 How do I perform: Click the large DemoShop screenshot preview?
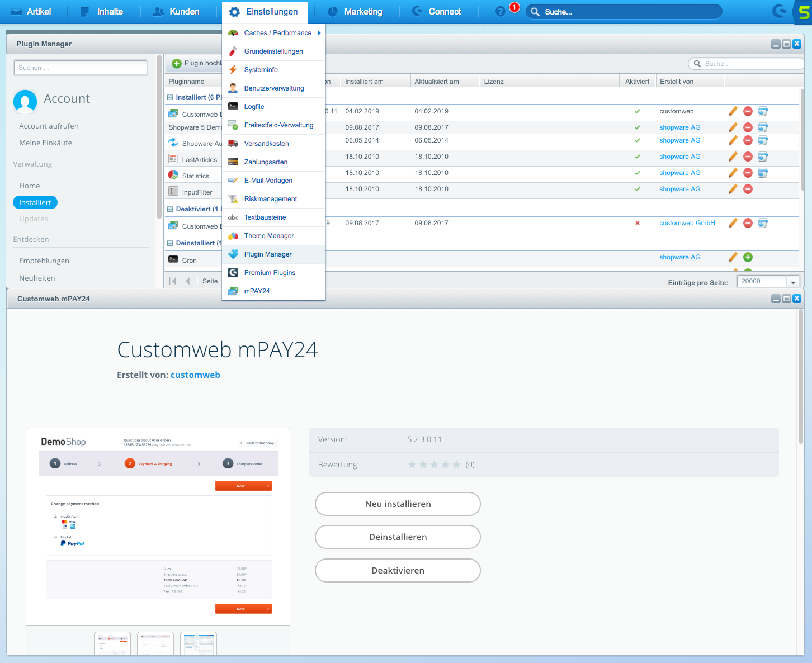158,527
